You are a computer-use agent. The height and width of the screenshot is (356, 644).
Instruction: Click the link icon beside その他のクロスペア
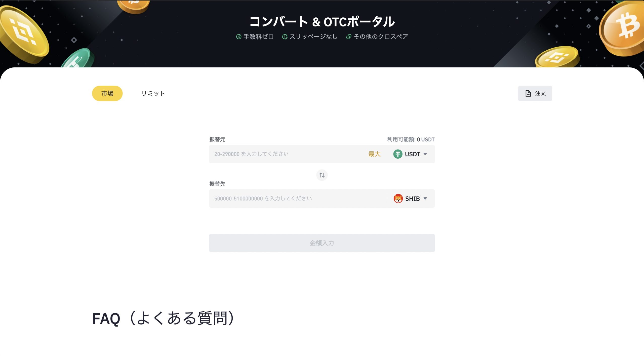348,37
